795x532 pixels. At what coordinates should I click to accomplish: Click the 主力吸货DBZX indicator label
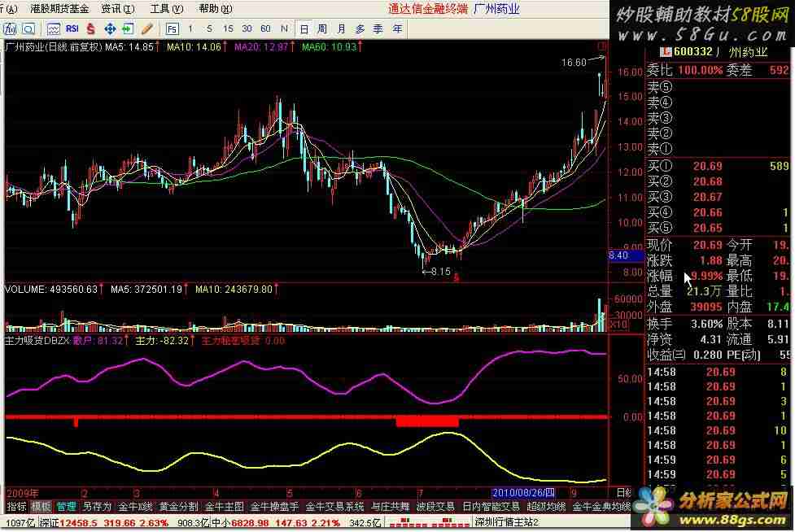37,341
